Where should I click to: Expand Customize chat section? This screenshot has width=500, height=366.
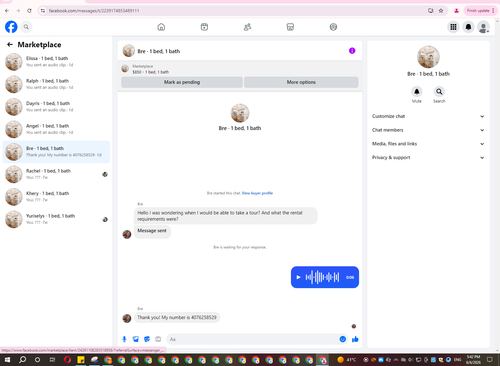coord(428,116)
